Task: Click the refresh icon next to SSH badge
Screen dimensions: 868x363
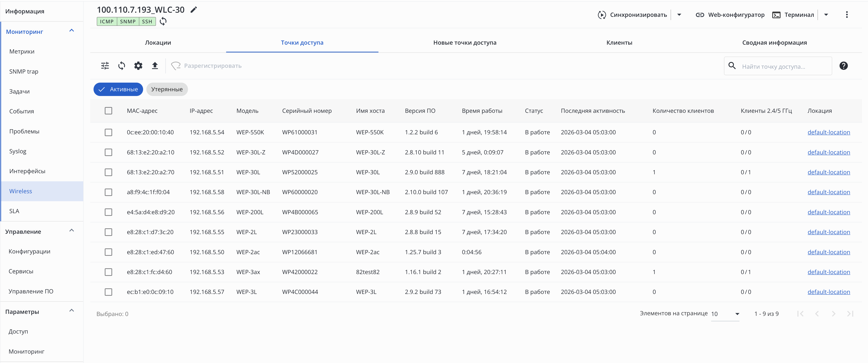Action: click(163, 21)
